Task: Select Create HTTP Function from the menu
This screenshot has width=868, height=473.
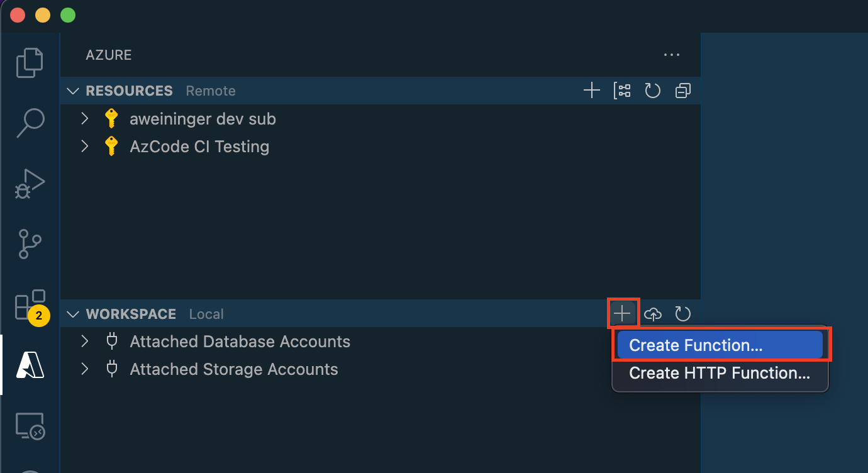Action: 720,372
